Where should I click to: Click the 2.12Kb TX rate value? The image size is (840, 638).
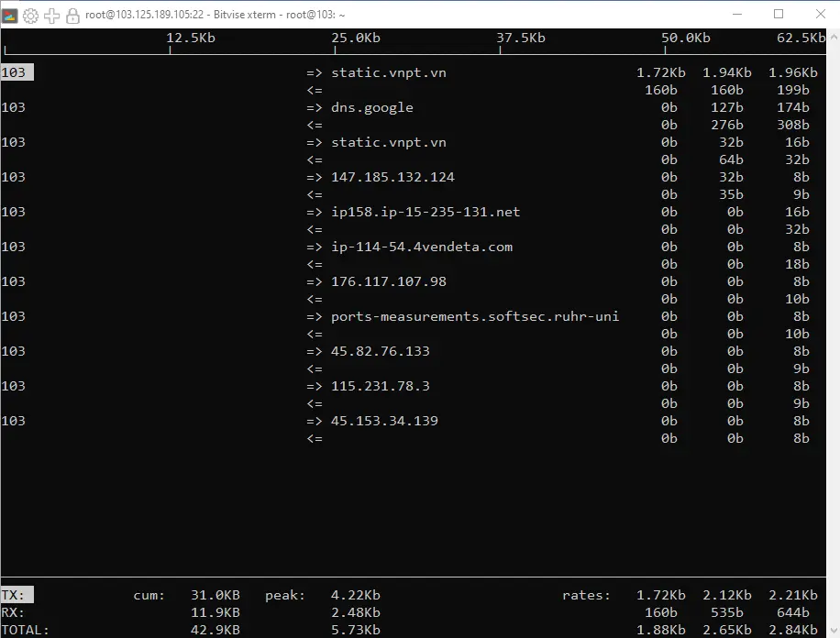pos(727,595)
